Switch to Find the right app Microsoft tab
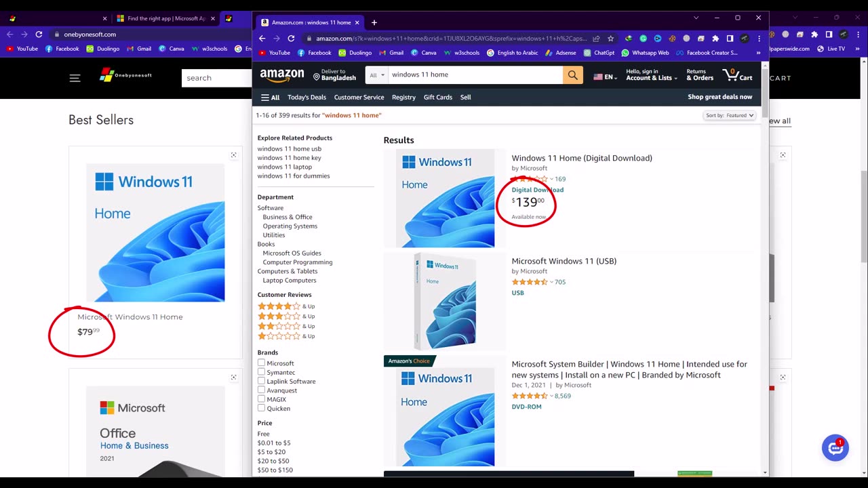The image size is (868, 488). [x=166, y=18]
